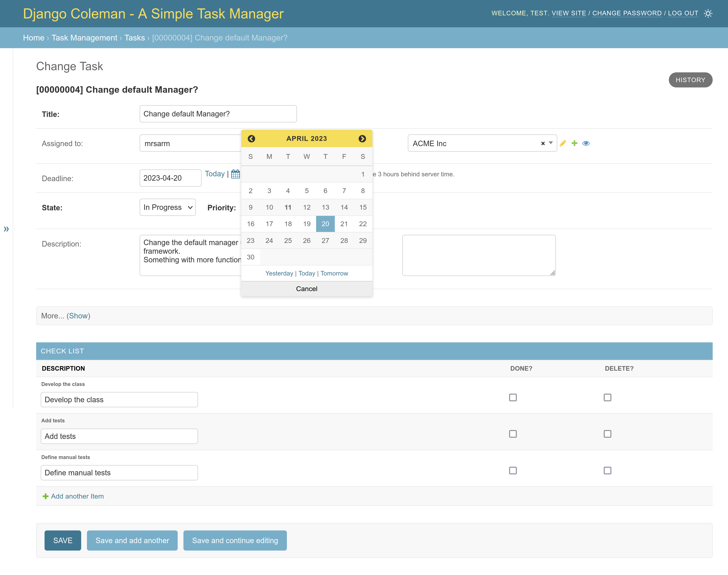Toggle Done checkbox for Develop the class
The width and height of the screenshot is (728, 575).
513,397
